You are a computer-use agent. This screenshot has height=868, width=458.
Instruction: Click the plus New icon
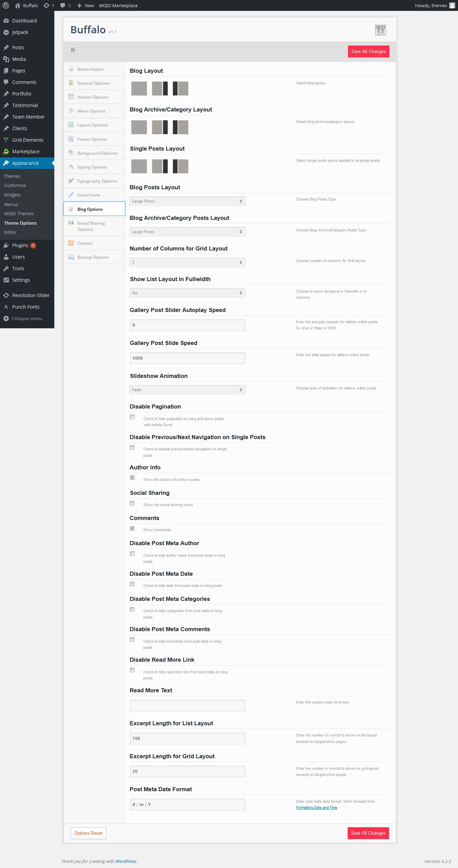pos(79,5)
